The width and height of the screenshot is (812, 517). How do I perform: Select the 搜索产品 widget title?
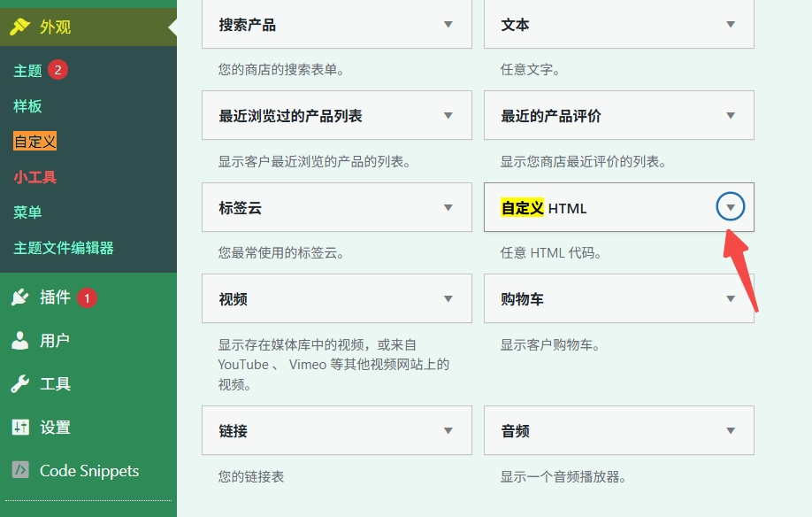[247, 25]
